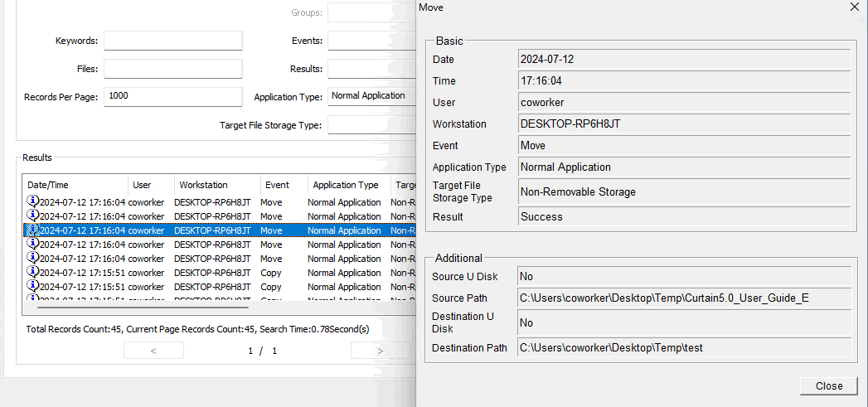Image resolution: width=868 pixels, height=407 pixels.
Task: Open the Events dropdown field
Action: pos(372,41)
